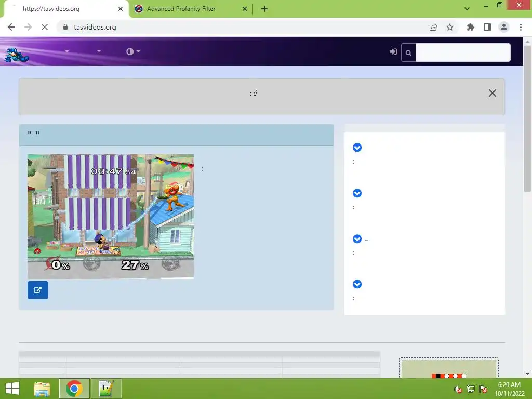Expand the fourth blue chevron item
The height and width of the screenshot is (399, 532).
(x=357, y=284)
